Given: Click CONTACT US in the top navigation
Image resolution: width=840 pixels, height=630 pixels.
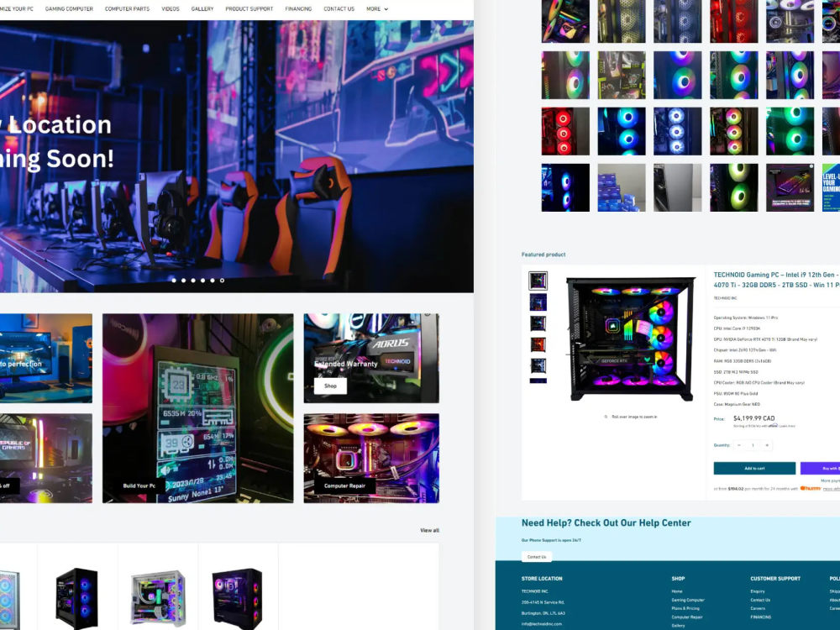Looking at the screenshot, I should click(x=339, y=9).
